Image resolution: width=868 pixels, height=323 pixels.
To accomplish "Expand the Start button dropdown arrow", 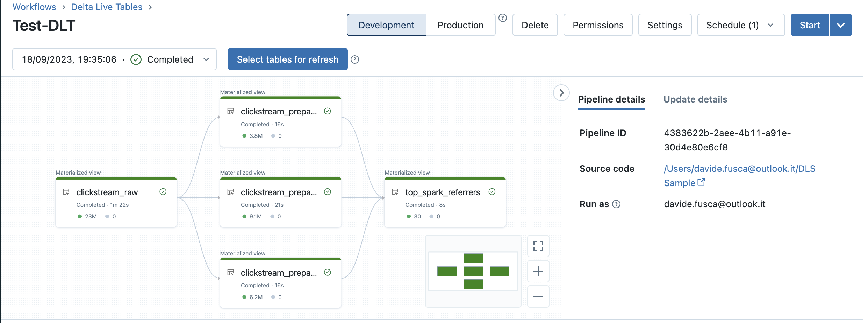I will 840,25.
